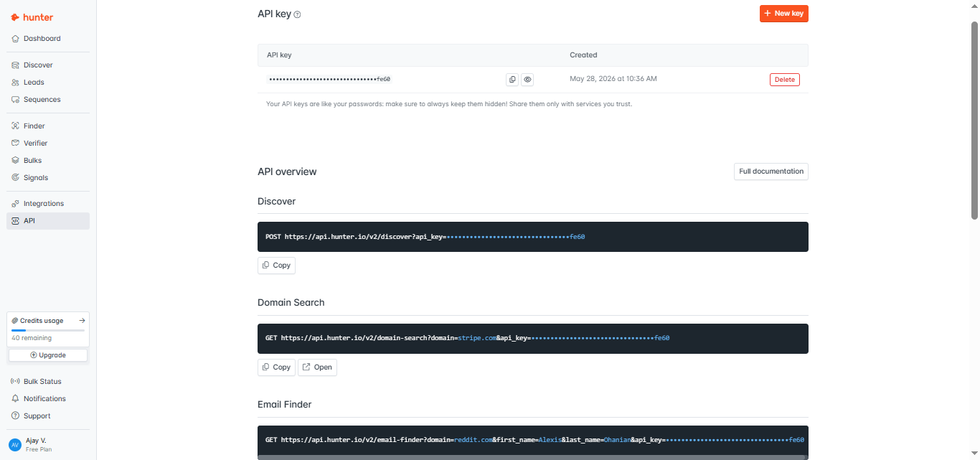Screen dimensions: 980x460
Task: Open Support
Action: 48,416
